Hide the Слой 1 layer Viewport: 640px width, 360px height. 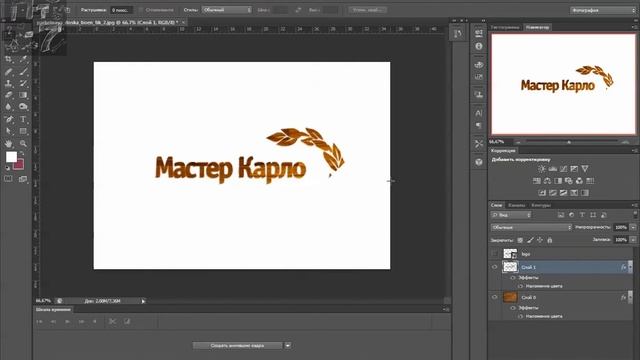494,267
